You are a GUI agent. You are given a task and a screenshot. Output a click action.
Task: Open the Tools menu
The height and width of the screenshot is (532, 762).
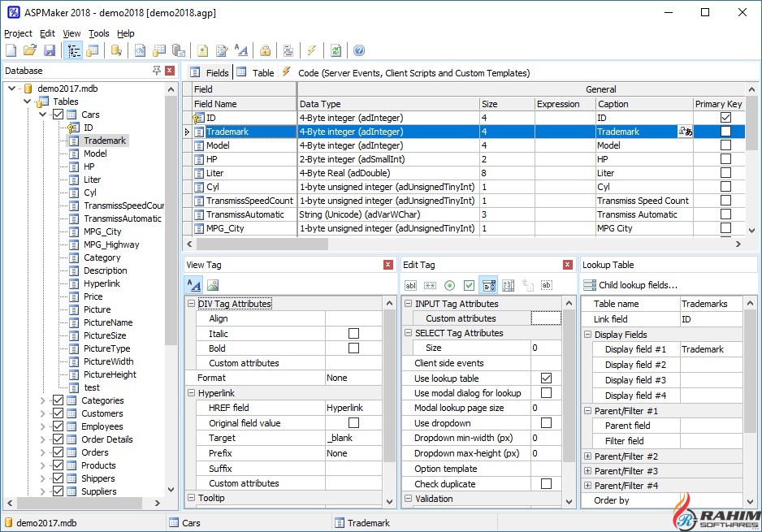click(x=98, y=33)
